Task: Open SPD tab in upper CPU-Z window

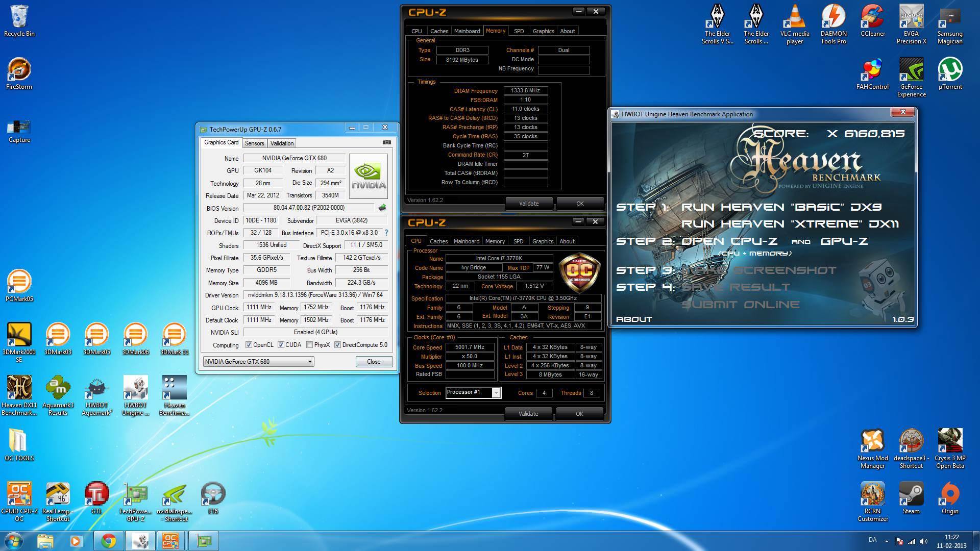Action: point(519,31)
